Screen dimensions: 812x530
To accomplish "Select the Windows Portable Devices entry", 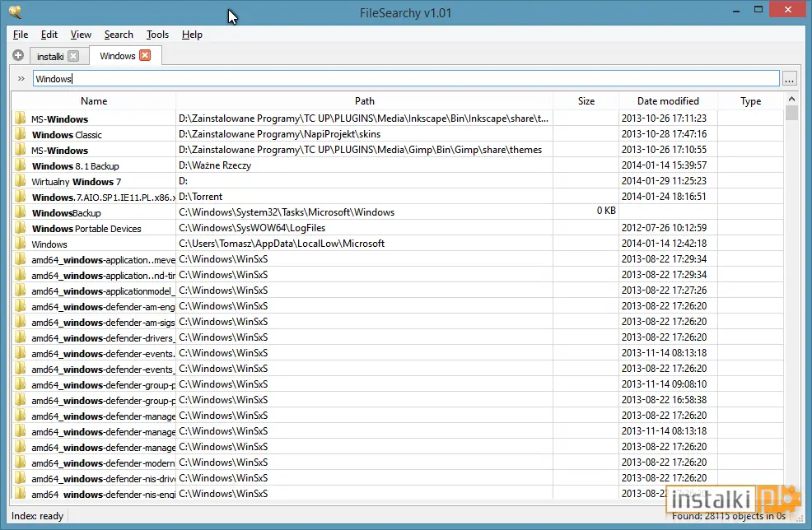I will coord(86,229).
